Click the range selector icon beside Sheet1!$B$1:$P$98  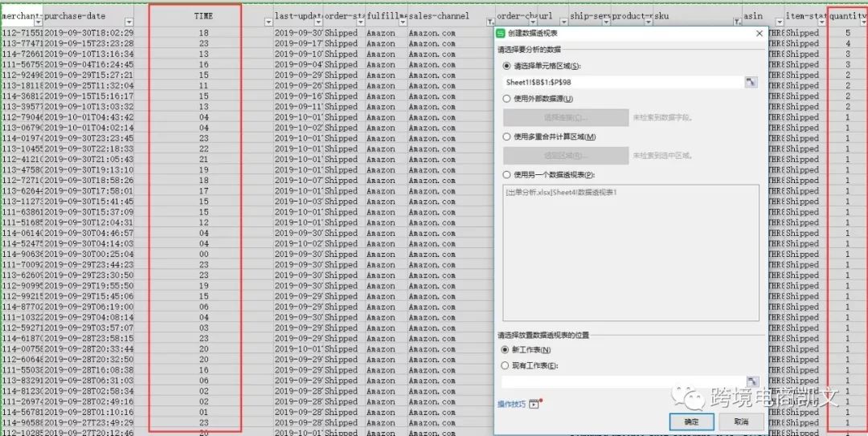(x=751, y=82)
